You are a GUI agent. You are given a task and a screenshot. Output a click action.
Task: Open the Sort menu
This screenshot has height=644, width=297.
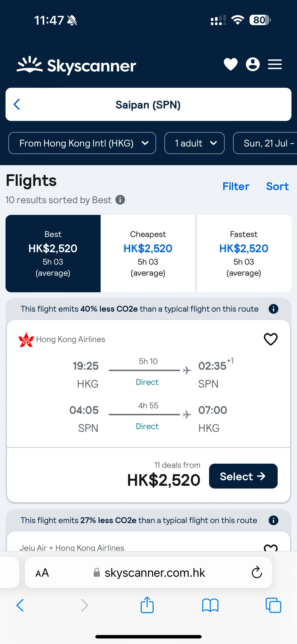pyautogui.click(x=277, y=186)
